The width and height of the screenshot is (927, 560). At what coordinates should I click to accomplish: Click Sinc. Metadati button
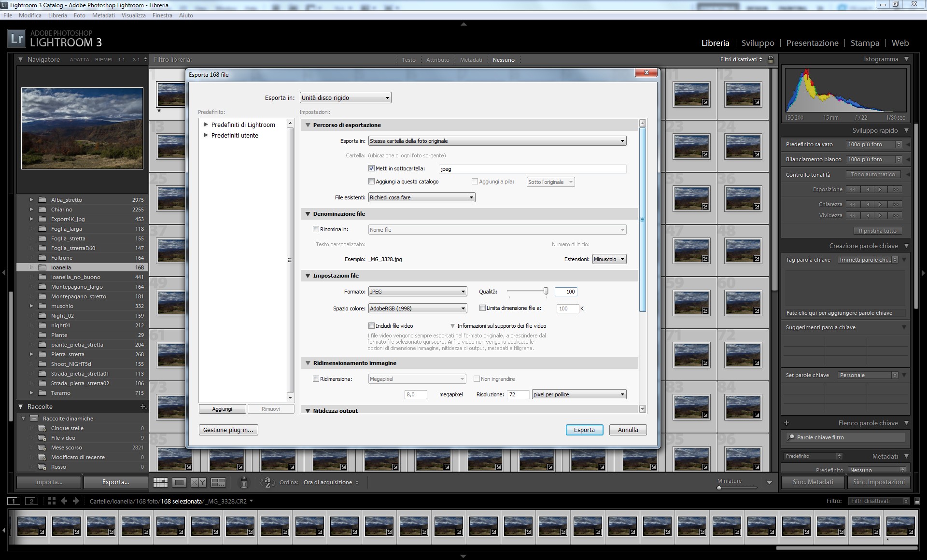[813, 482]
